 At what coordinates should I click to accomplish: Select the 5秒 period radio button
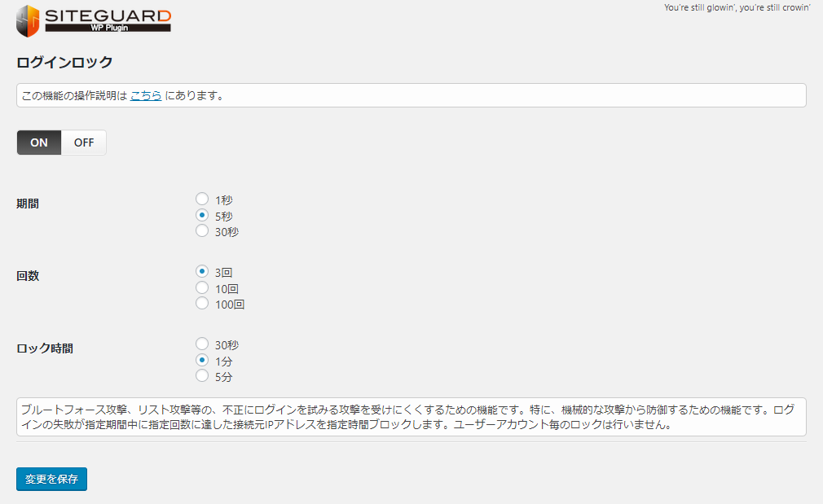[x=202, y=215]
